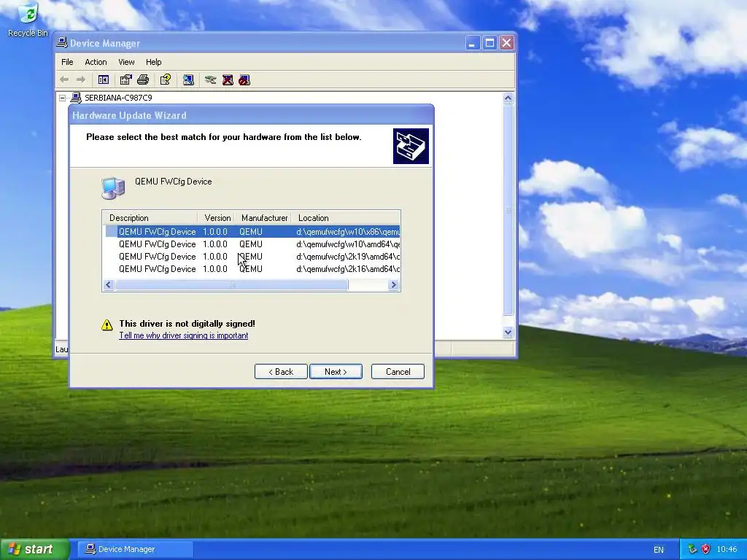747x560 pixels.
Task: Maximize the Device Manager window
Action: pyautogui.click(x=489, y=43)
